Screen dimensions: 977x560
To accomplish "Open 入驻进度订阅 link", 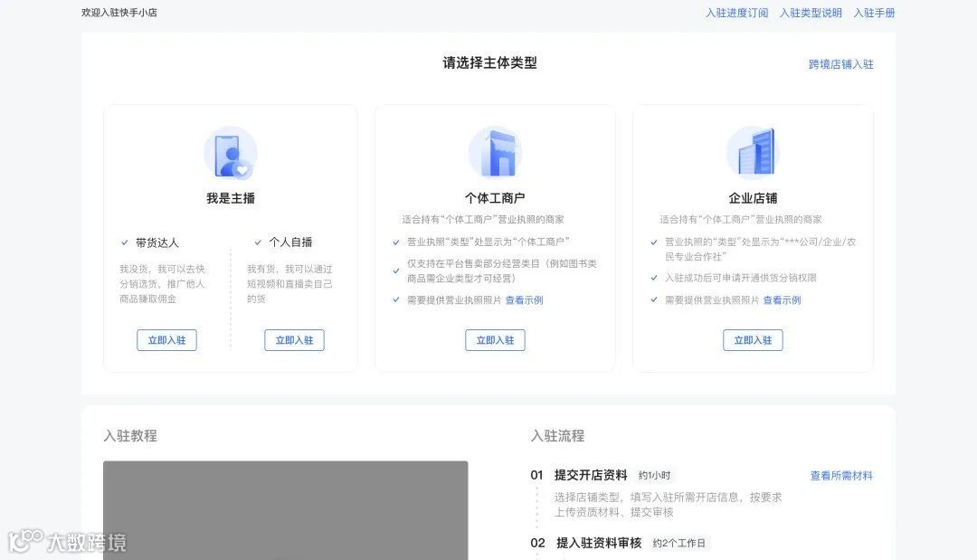I will pos(736,13).
